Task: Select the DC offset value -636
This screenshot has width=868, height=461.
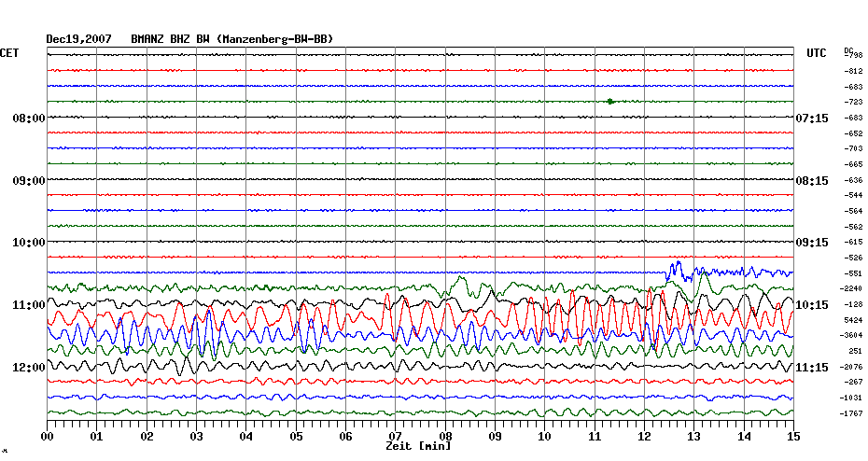Action: click(x=853, y=180)
